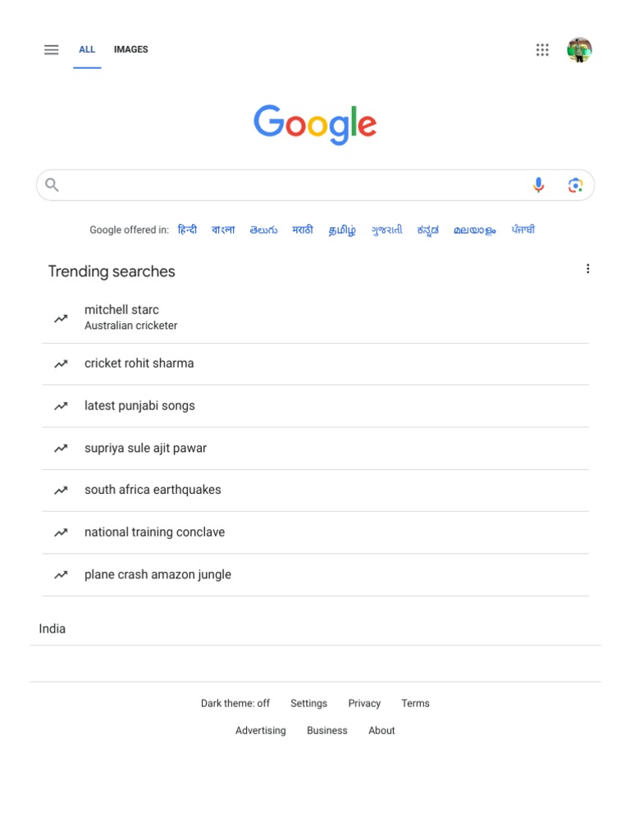
Task: Start voice search with the microphone
Action: [x=538, y=185]
